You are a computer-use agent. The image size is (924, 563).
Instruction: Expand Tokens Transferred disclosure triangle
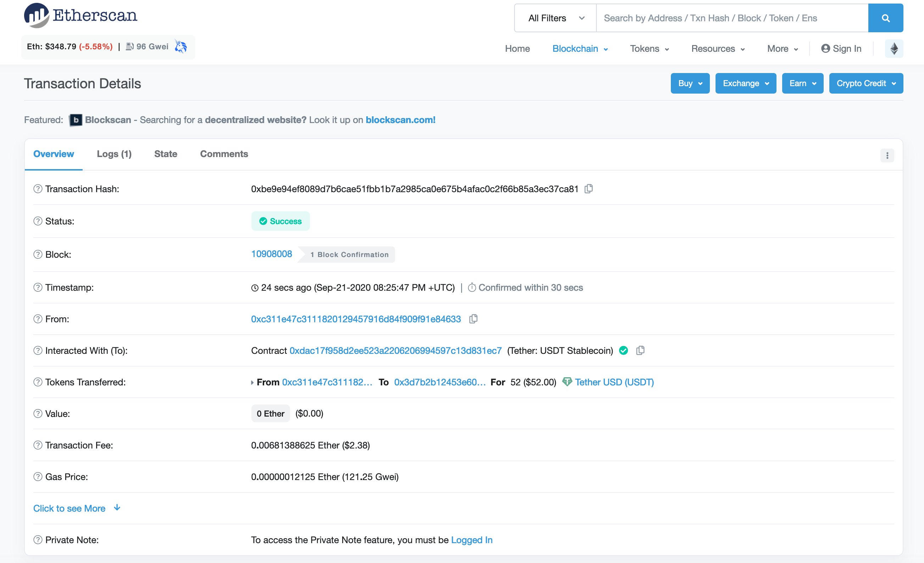(252, 383)
